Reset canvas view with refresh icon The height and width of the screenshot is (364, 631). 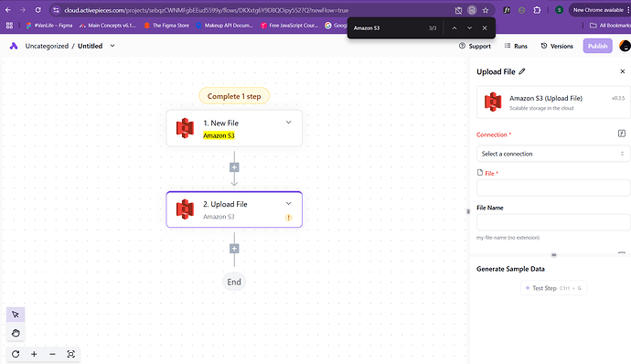pyautogui.click(x=16, y=354)
